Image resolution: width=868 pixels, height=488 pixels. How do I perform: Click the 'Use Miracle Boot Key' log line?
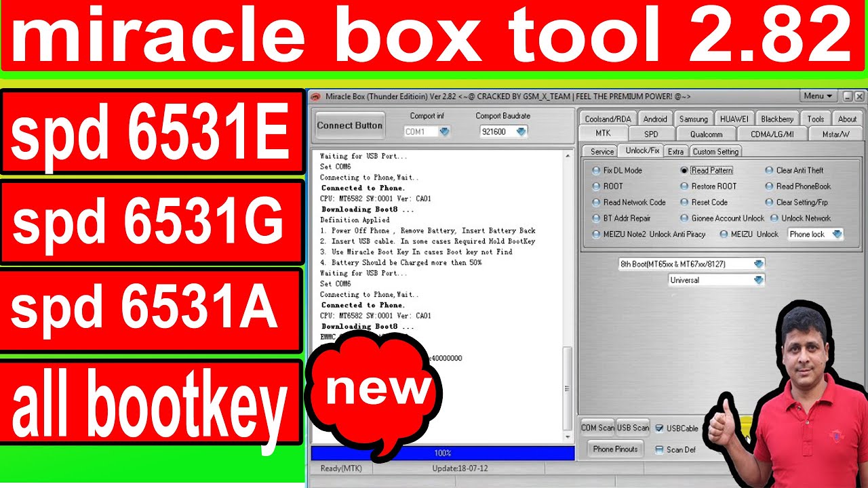coord(416,251)
